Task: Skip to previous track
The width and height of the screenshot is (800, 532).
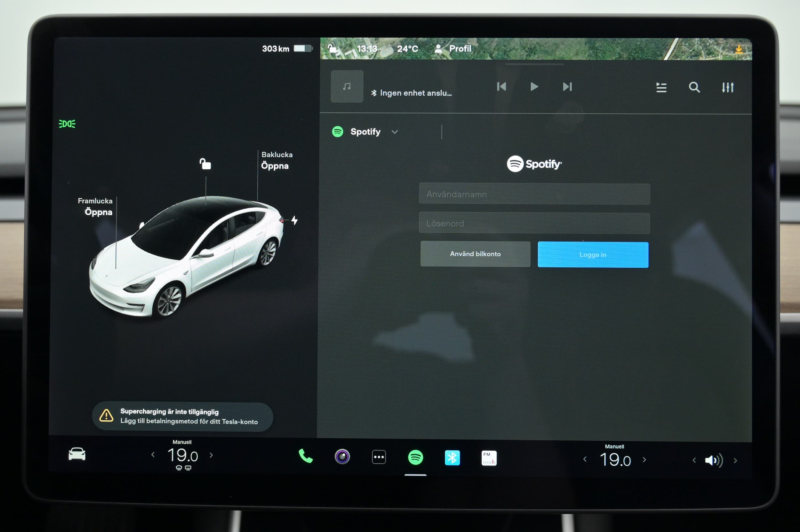Action: tap(501, 86)
